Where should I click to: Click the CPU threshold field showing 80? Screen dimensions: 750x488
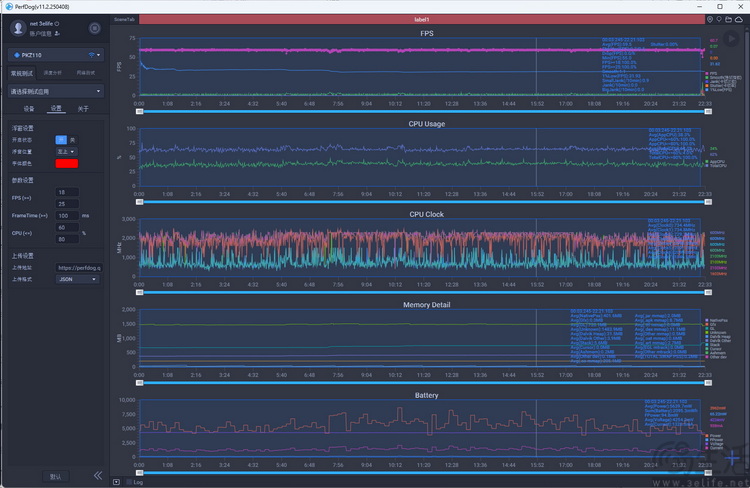pyautogui.click(x=66, y=239)
